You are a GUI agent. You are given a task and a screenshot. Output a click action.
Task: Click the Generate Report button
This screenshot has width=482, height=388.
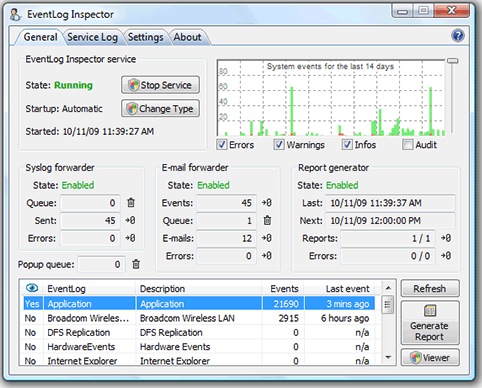(x=430, y=322)
